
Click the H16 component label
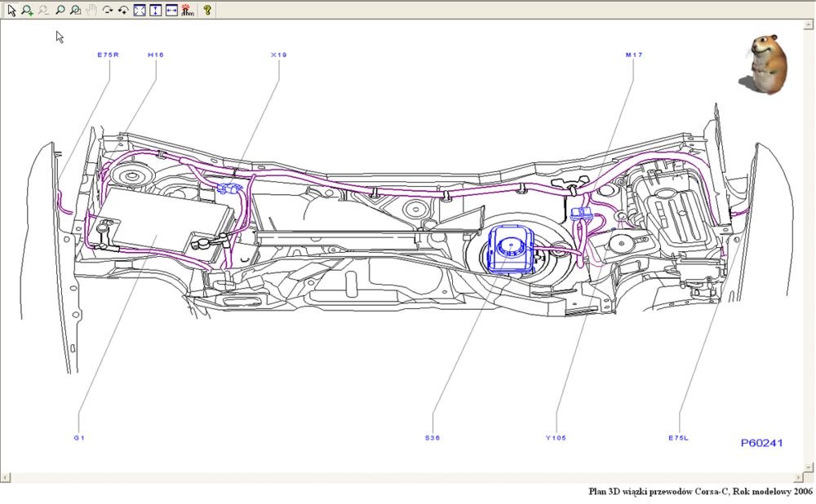155,55
